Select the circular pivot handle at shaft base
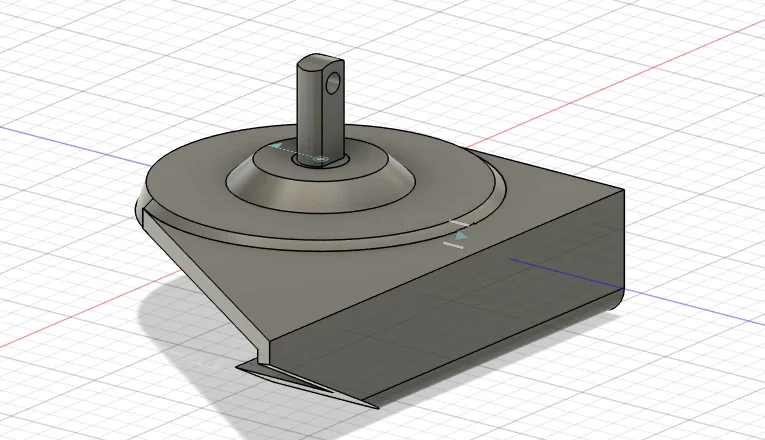The width and height of the screenshot is (765, 440). 320,159
